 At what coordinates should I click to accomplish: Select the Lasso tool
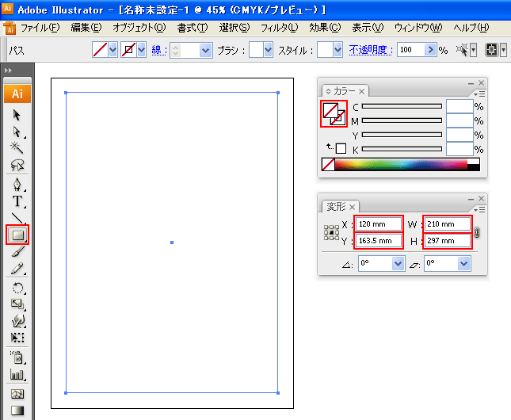coord(17,165)
